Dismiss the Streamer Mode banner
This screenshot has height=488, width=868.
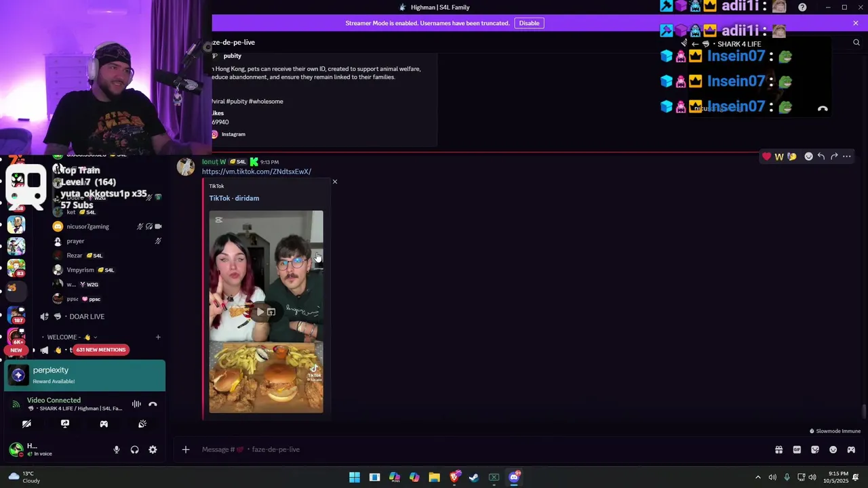click(856, 23)
